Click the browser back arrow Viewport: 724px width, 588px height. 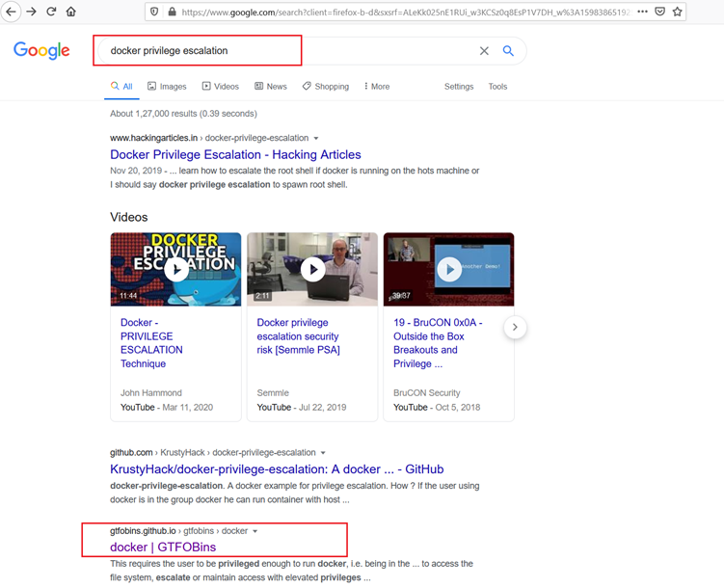(12, 12)
